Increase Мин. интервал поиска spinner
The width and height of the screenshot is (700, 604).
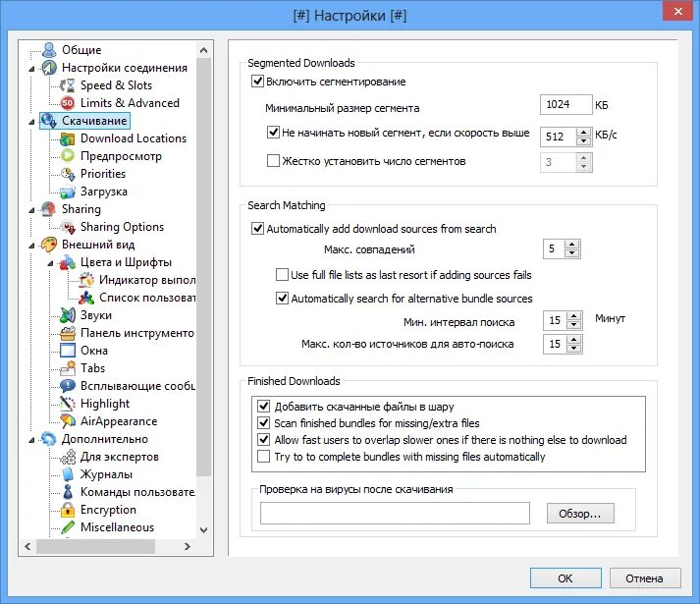point(574,316)
